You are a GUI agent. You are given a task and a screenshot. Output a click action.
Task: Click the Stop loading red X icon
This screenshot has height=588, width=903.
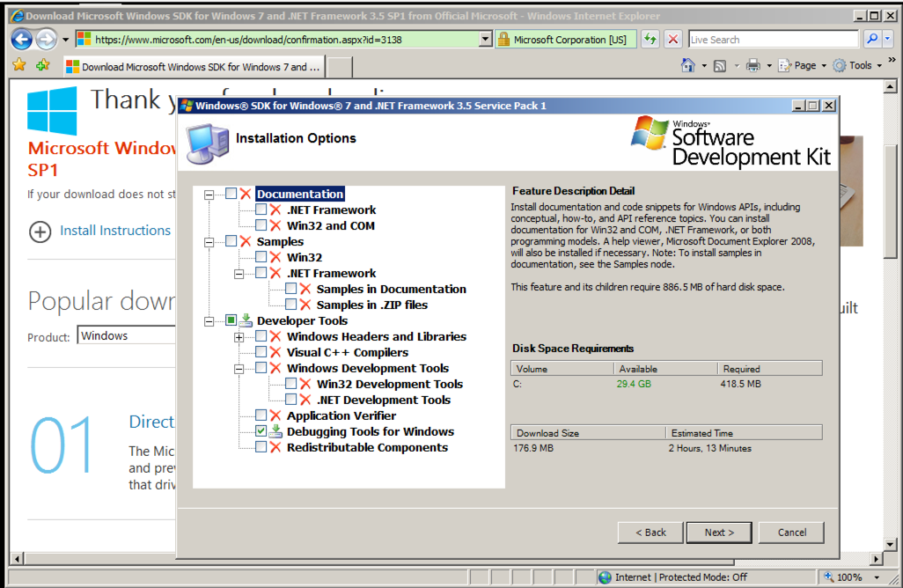(672, 39)
